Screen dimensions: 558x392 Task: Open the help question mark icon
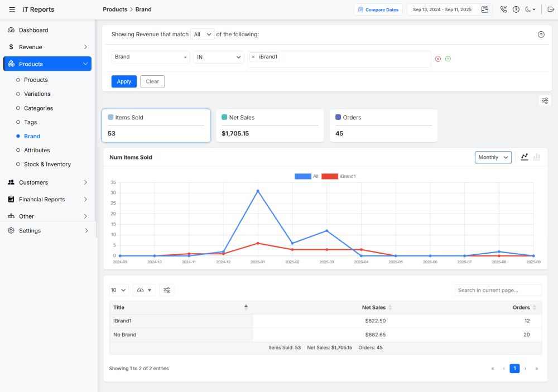515,9
